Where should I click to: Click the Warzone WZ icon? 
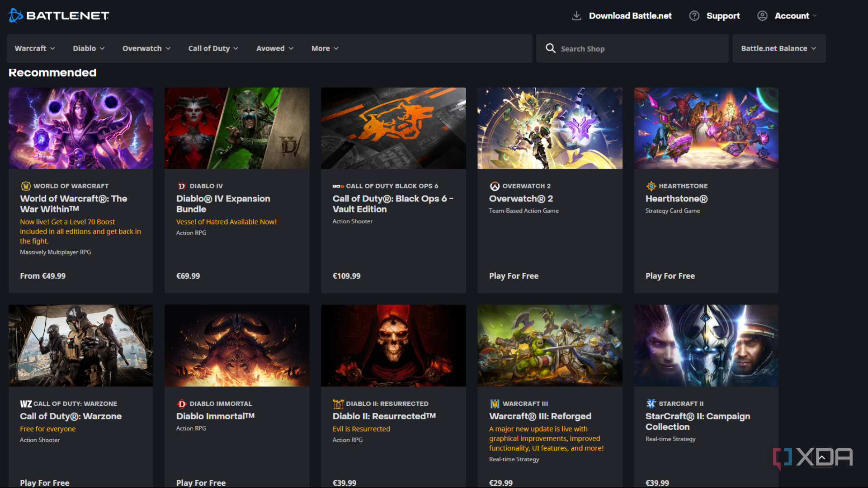click(26, 404)
